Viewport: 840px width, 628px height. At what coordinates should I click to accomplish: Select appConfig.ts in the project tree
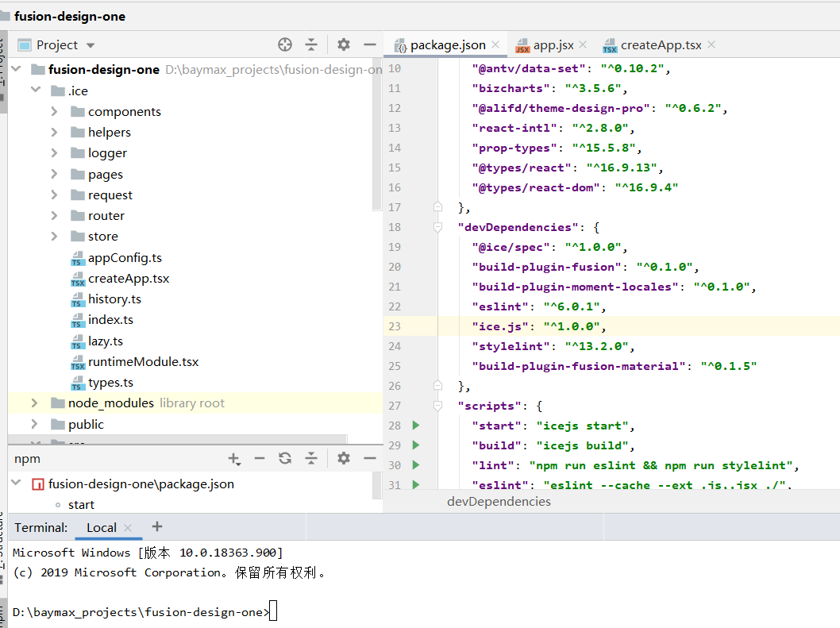point(125,257)
